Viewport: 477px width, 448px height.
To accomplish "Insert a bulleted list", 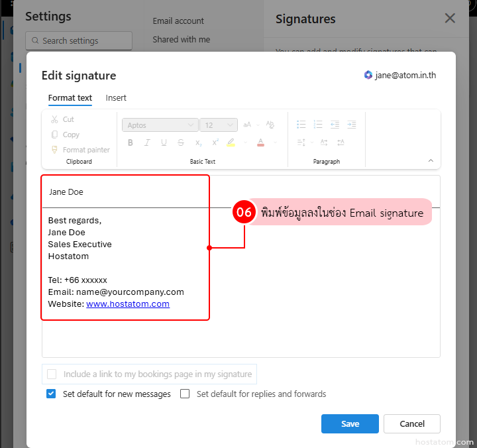I will [301, 125].
